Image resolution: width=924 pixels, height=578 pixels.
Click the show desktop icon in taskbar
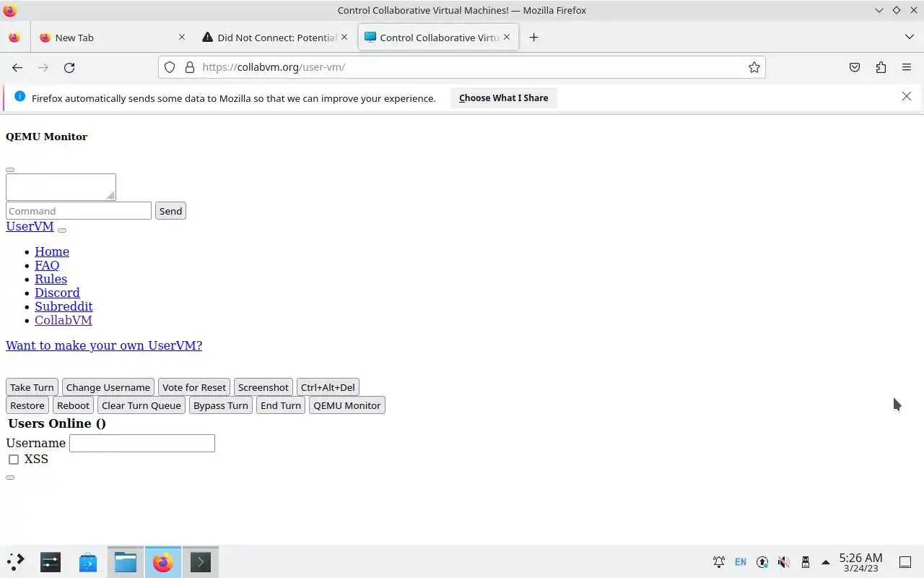[905, 562]
